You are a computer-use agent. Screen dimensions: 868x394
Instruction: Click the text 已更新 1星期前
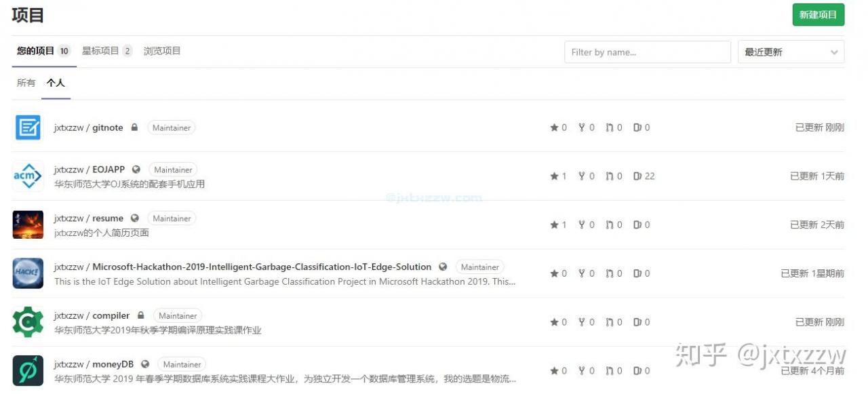point(812,274)
